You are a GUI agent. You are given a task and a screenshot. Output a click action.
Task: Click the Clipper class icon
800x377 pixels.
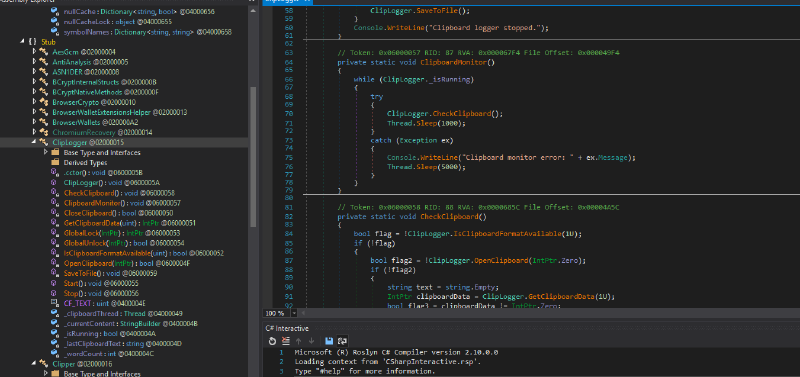[44, 364]
